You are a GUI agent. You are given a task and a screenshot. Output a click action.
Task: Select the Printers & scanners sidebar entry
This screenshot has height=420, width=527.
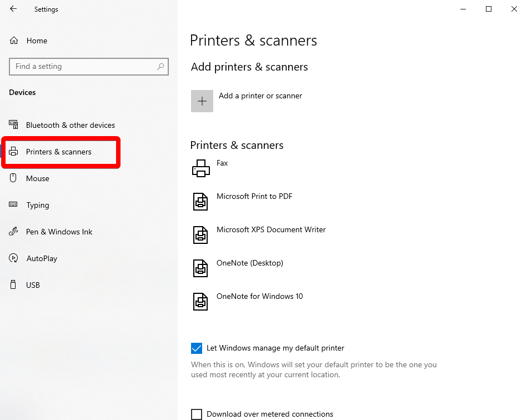(x=59, y=151)
